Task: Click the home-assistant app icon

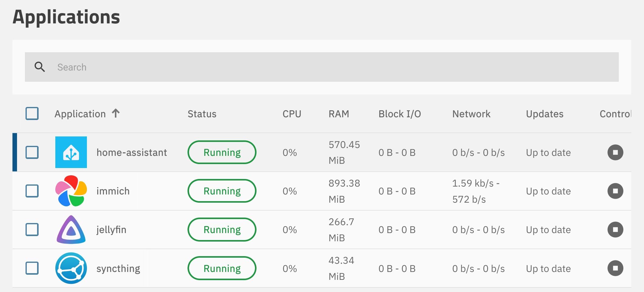Action: click(71, 152)
